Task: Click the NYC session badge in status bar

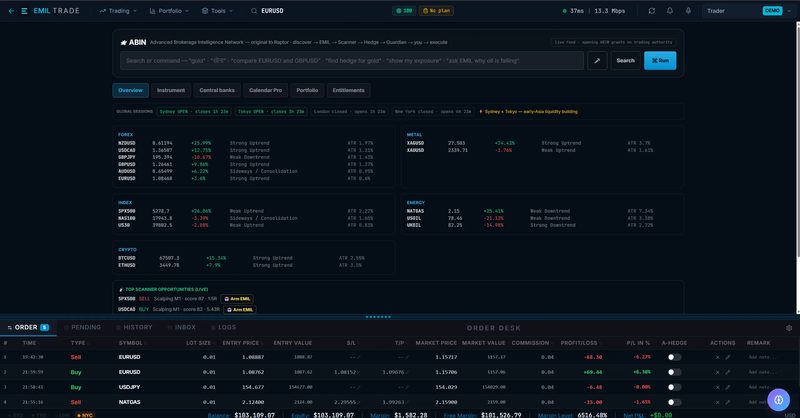Action: [85, 415]
